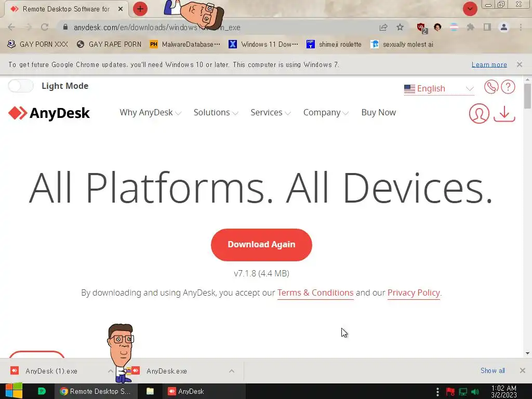Open MalwareDatabase bookmark
The width and height of the screenshot is (532, 399).
(185, 44)
